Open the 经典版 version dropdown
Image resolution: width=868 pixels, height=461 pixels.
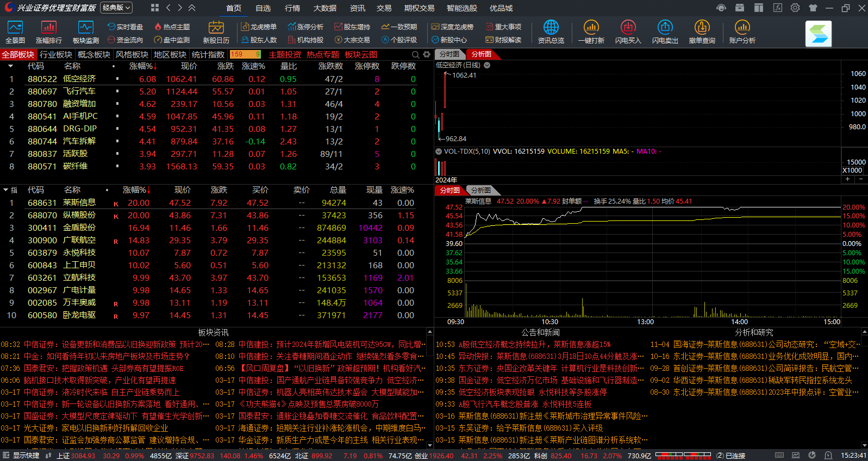point(116,8)
